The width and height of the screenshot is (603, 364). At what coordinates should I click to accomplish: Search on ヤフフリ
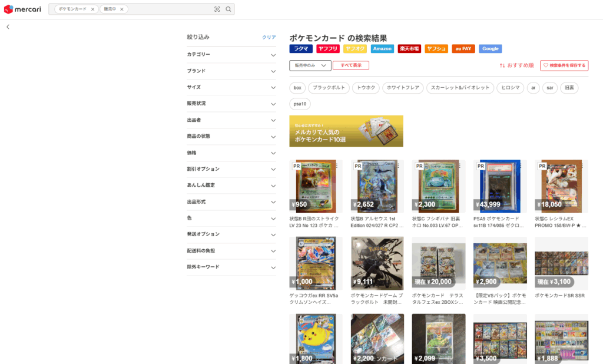(x=328, y=49)
